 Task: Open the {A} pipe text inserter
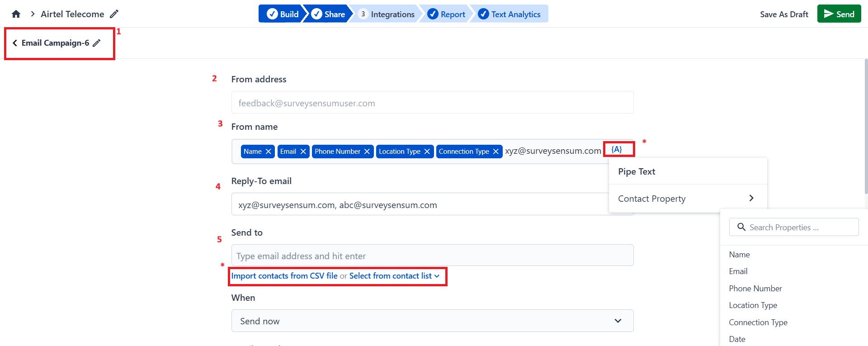[x=617, y=149]
